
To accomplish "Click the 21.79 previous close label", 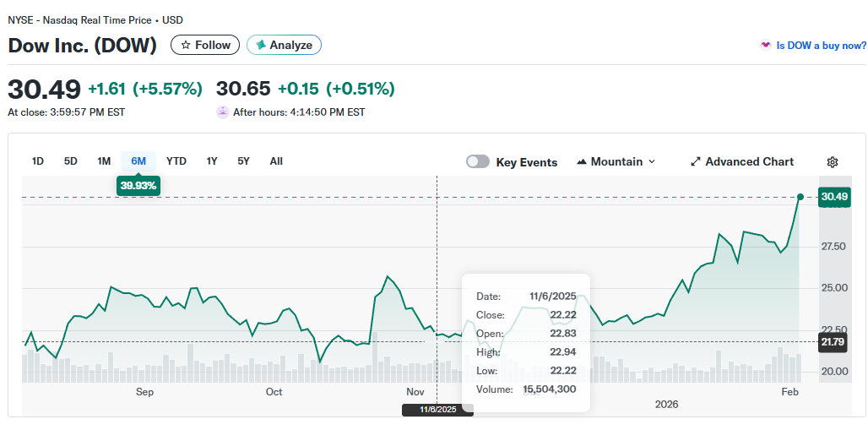I will (x=833, y=342).
